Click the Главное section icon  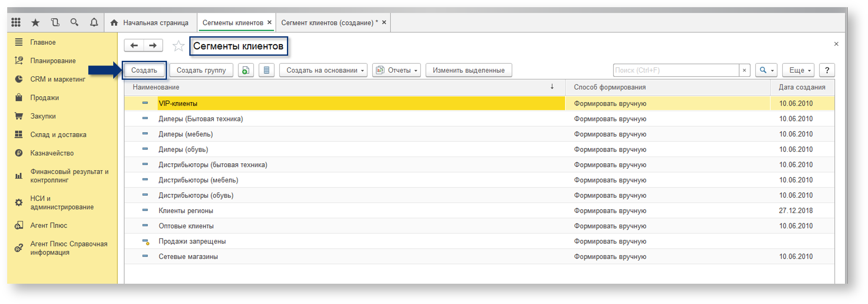[19, 42]
